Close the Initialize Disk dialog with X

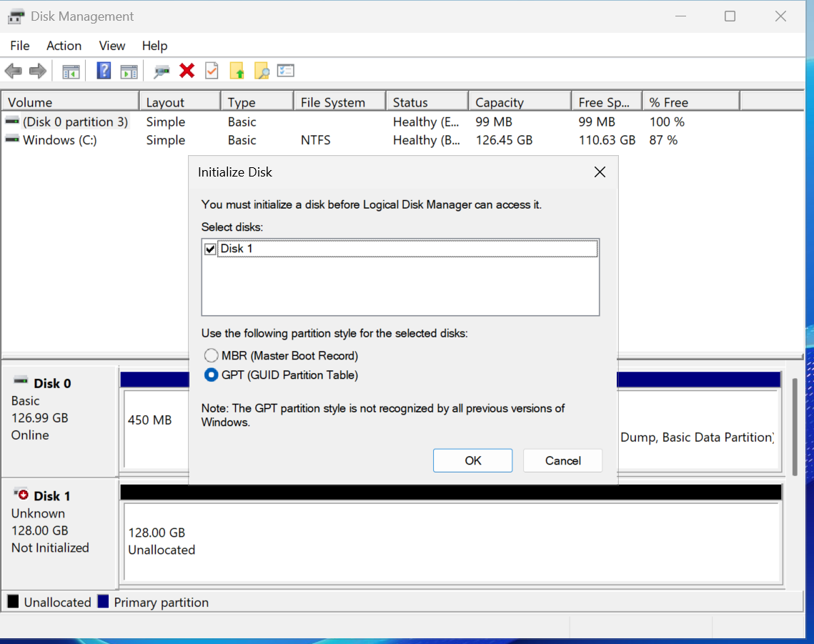[600, 172]
